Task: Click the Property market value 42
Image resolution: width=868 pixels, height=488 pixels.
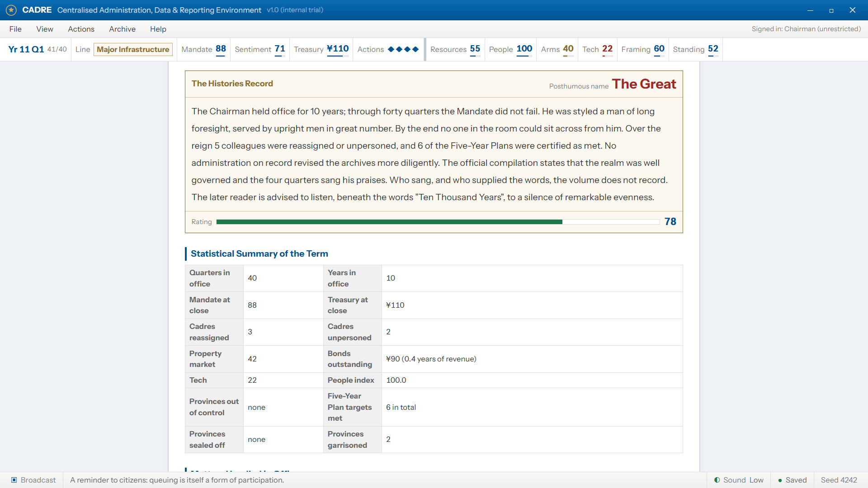Action: tap(283, 359)
